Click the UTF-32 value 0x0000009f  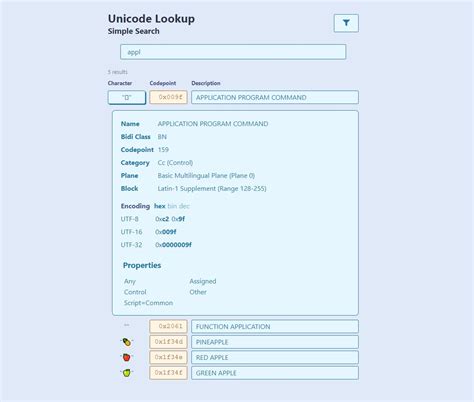pyautogui.click(x=173, y=245)
